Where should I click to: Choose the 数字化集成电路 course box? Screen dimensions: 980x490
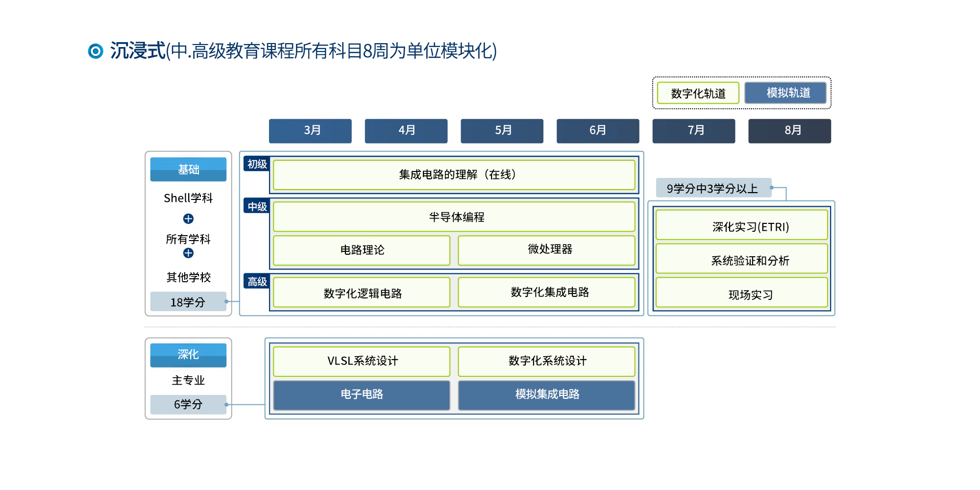click(546, 293)
